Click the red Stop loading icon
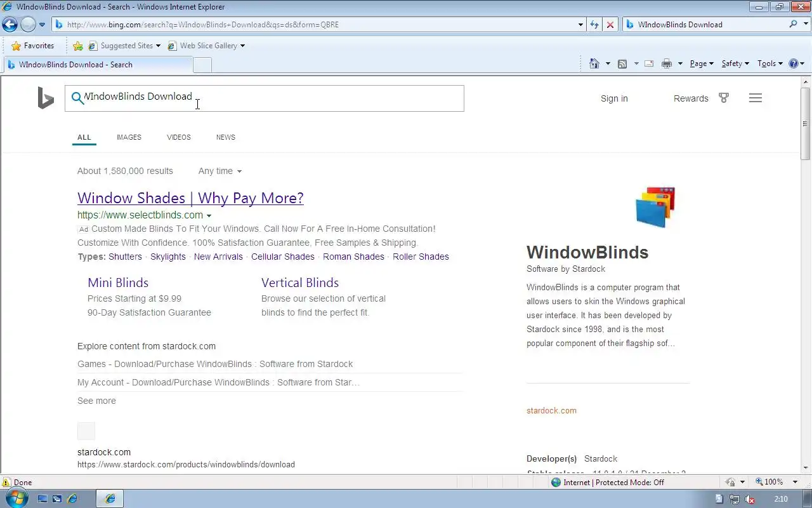 tap(610, 25)
